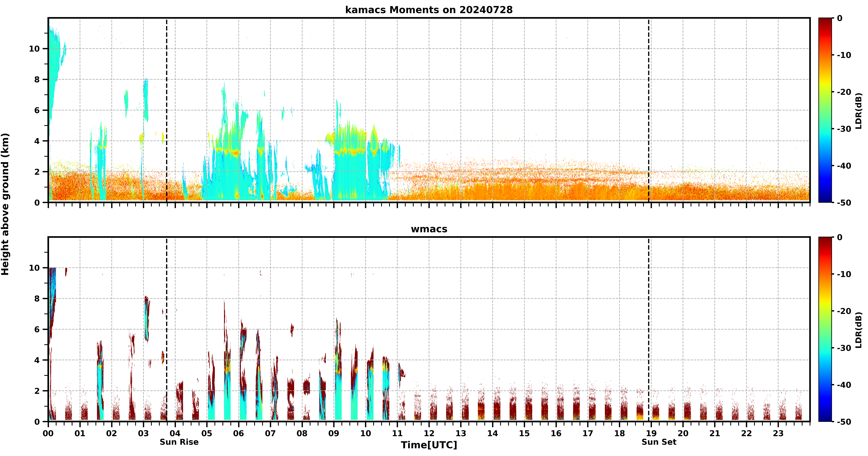The image size is (868, 456).
Task: Click the sunset dashed line in the kamacs plot
Action: (649, 110)
